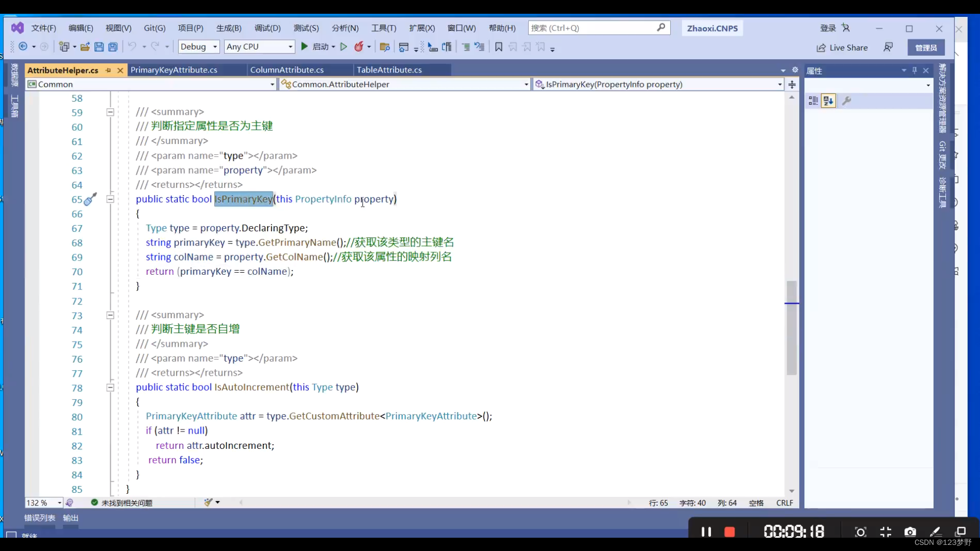
Task: Open the Debug configuration dropdown
Action: [199, 46]
